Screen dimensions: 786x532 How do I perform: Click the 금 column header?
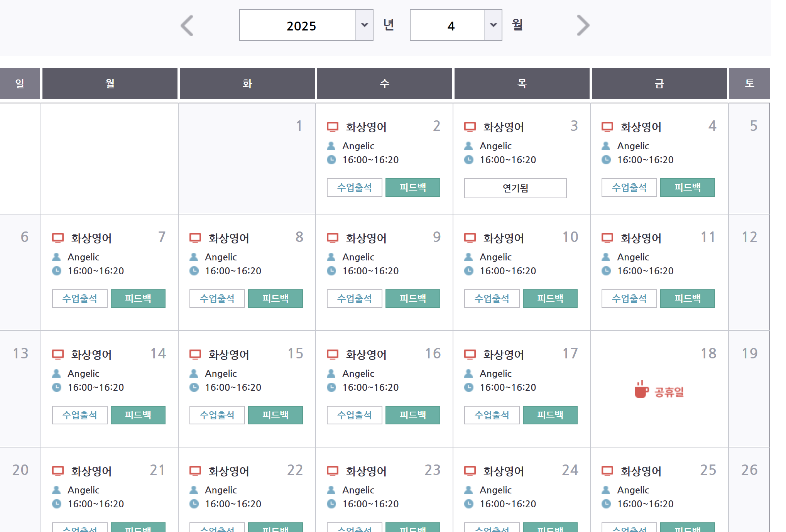(x=659, y=83)
